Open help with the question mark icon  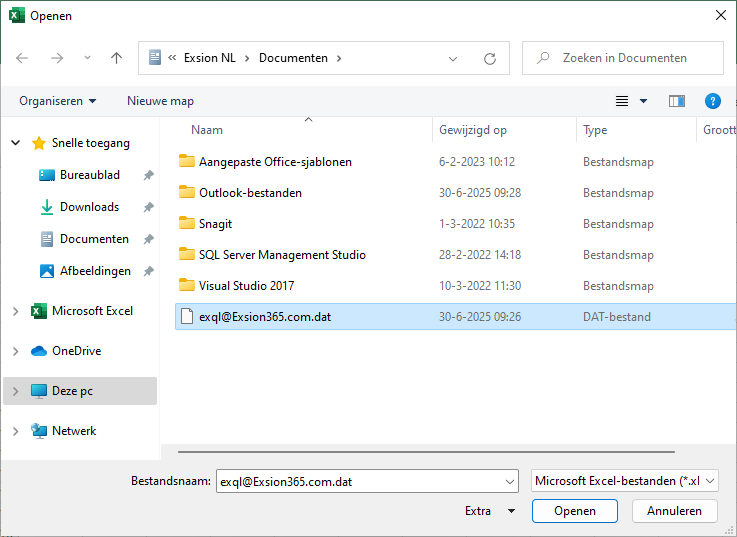[713, 101]
